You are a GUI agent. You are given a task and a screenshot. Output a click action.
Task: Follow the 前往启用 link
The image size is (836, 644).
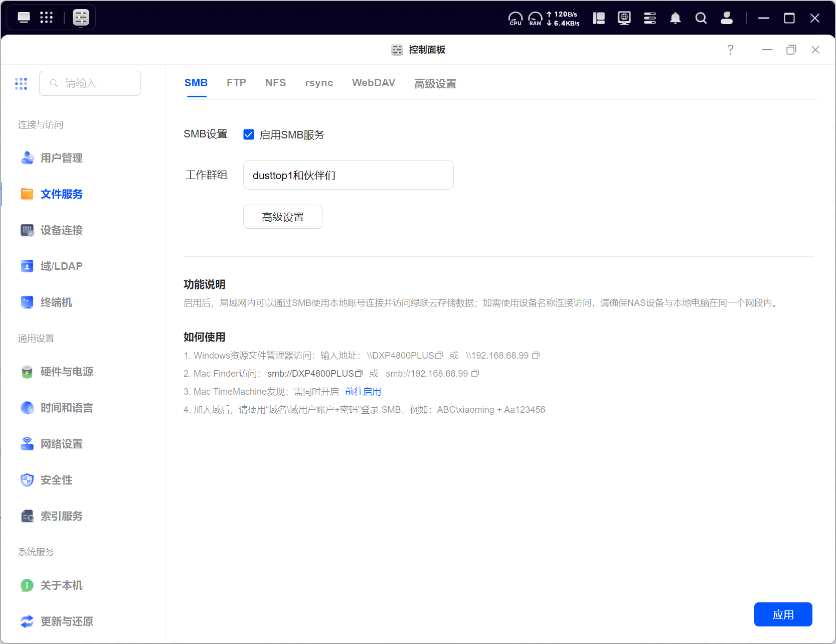pos(363,392)
